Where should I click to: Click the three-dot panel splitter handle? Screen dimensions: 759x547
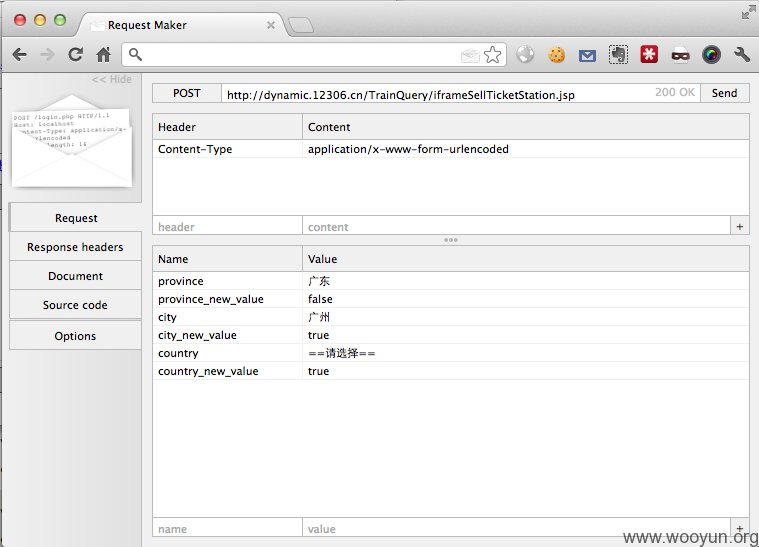451,240
